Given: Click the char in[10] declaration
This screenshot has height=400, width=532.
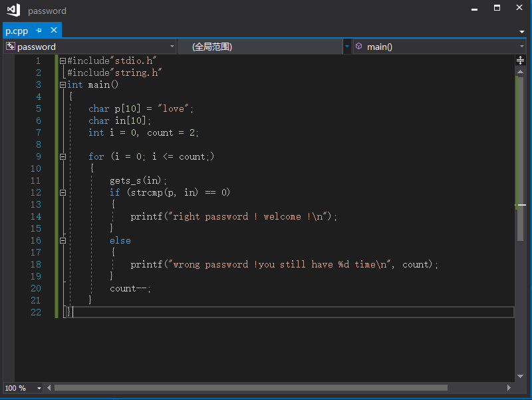Looking at the screenshot, I should coord(120,121).
